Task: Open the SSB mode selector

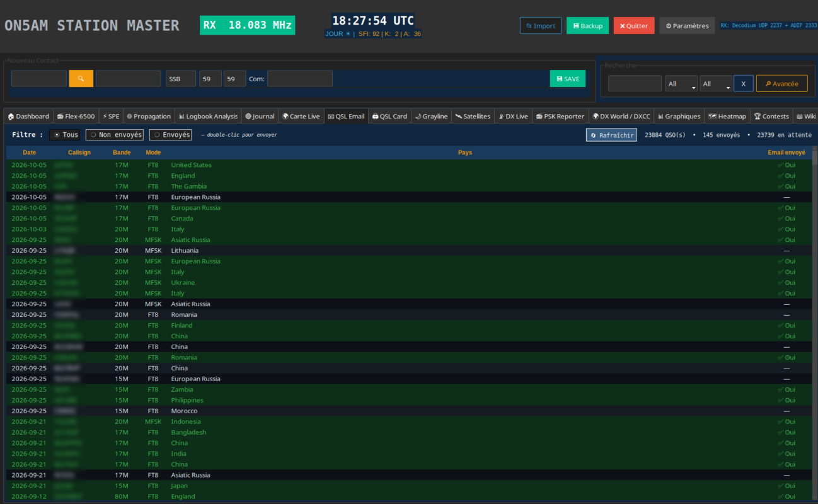Action: coord(181,79)
